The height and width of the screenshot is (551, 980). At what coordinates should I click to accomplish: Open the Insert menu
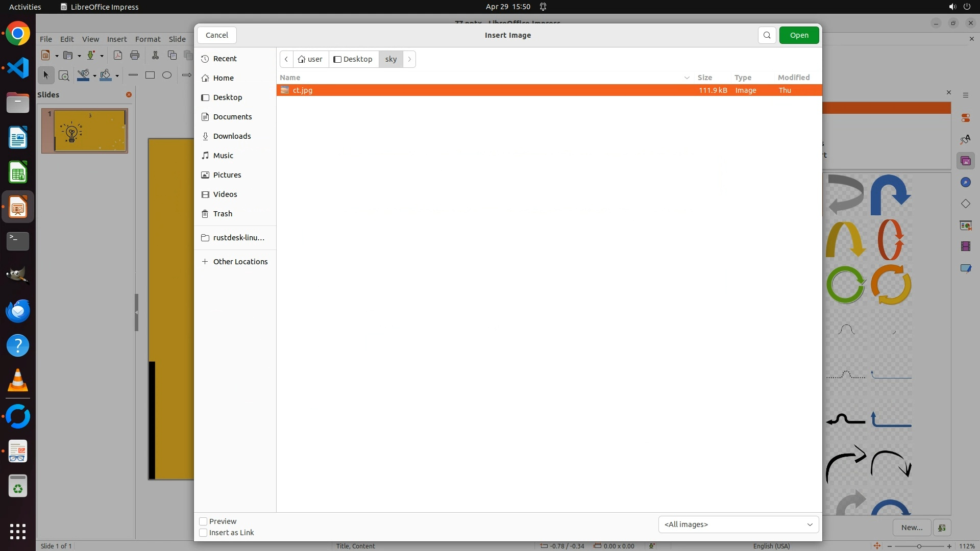116,39
